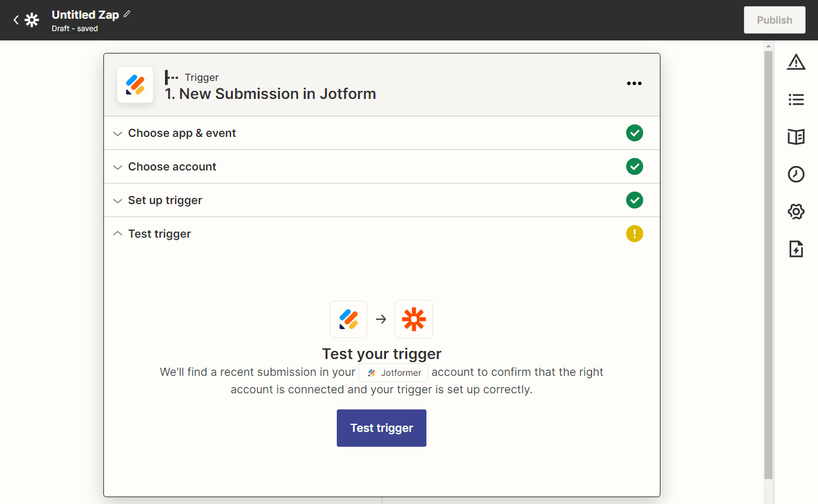Click the blue Test trigger button
Image resolution: width=818 pixels, height=504 pixels.
381,428
